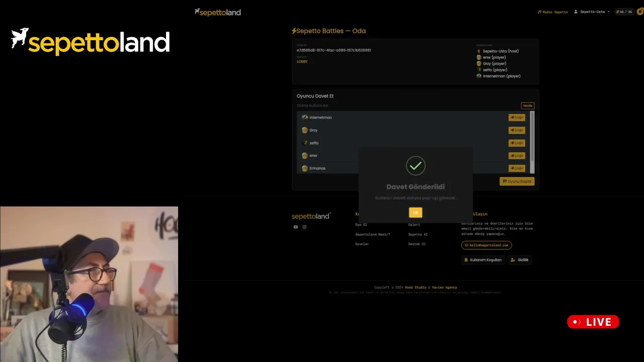Confirm the invitation dialog with OK

[x=416, y=213]
